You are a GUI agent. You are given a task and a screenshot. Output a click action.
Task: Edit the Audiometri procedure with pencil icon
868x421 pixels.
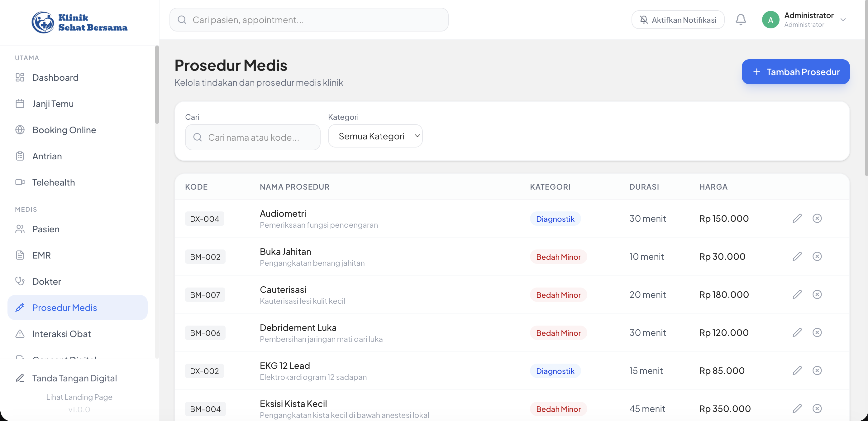pyautogui.click(x=797, y=218)
